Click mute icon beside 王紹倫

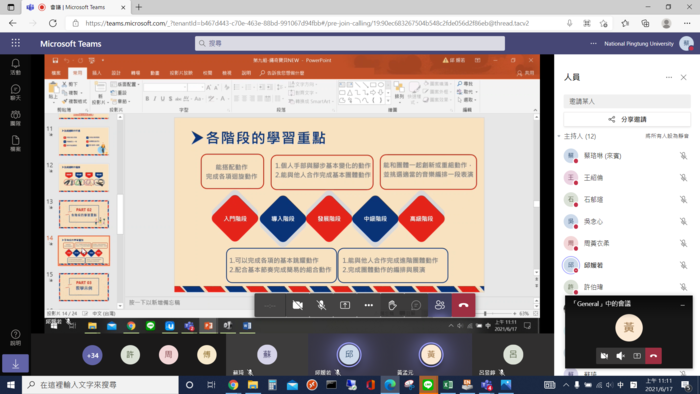[x=683, y=178]
